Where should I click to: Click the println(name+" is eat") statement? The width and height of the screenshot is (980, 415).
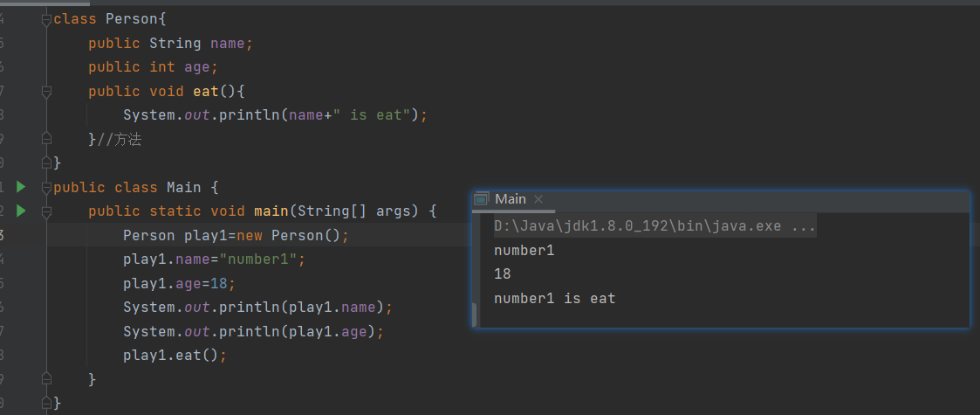(x=275, y=115)
